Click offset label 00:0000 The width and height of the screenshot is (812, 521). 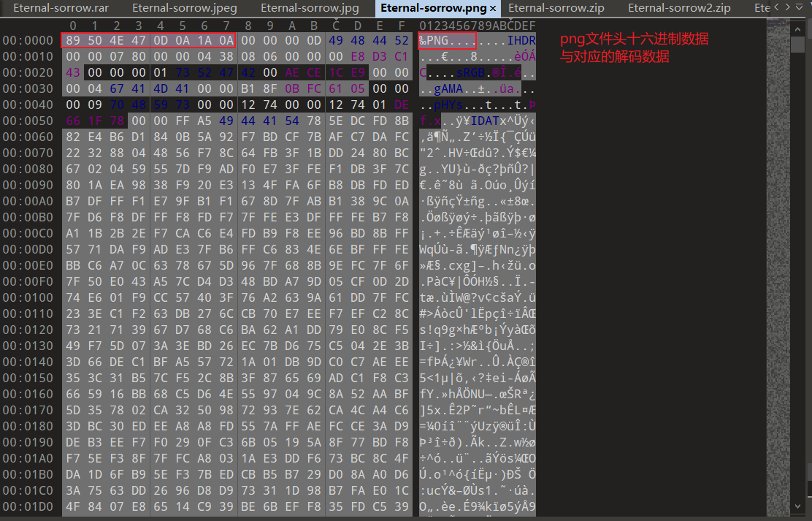[28, 40]
